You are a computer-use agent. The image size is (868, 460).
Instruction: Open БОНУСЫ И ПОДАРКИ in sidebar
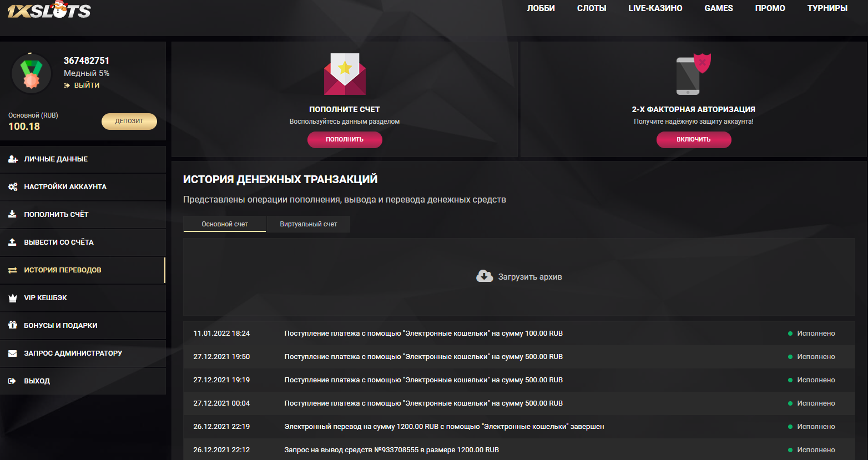83,326
